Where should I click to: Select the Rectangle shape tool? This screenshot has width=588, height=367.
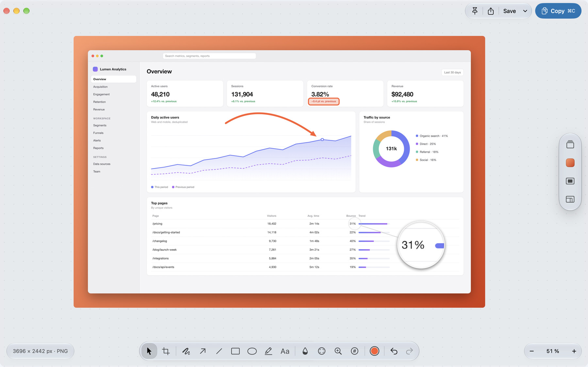[x=235, y=351]
